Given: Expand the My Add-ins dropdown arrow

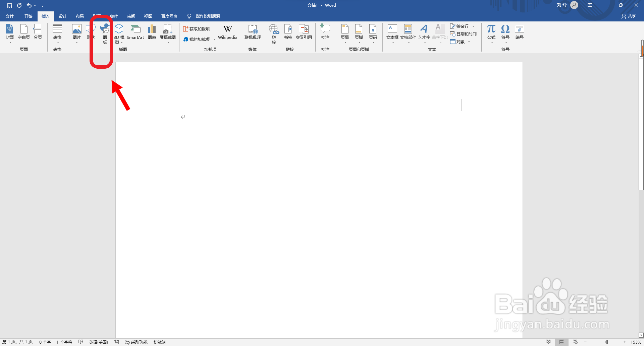Looking at the screenshot, I should (214, 40).
